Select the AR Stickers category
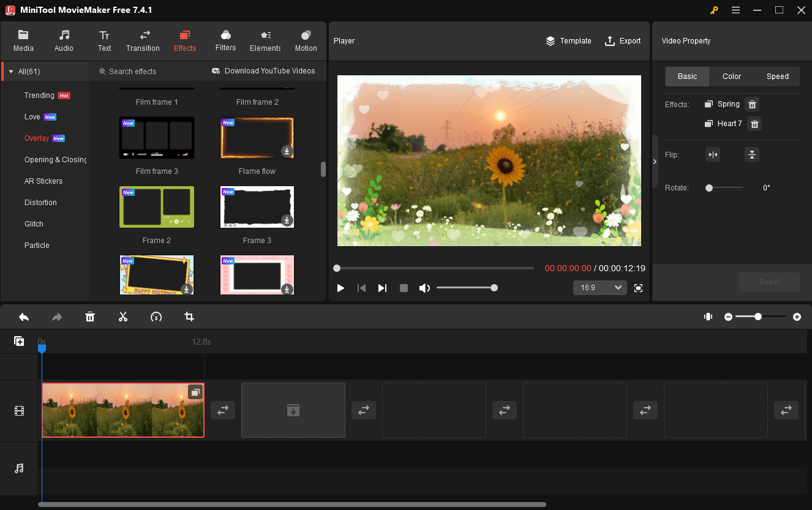This screenshot has height=510, width=812. pos(43,181)
